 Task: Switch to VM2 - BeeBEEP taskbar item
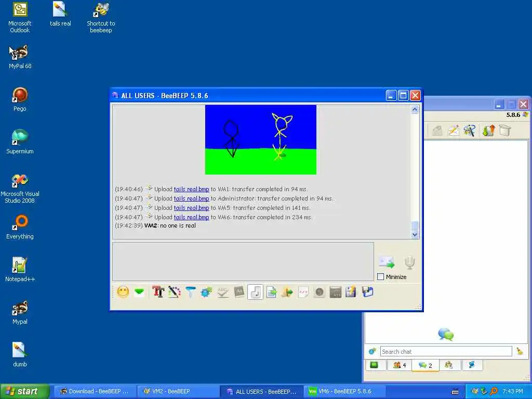coord(178,391)
